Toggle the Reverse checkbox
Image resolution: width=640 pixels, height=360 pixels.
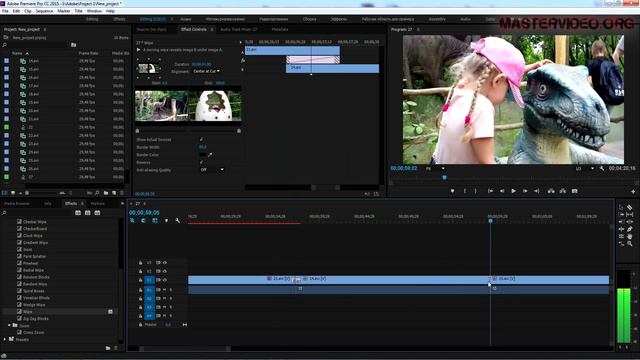click(x=201, y=162)
